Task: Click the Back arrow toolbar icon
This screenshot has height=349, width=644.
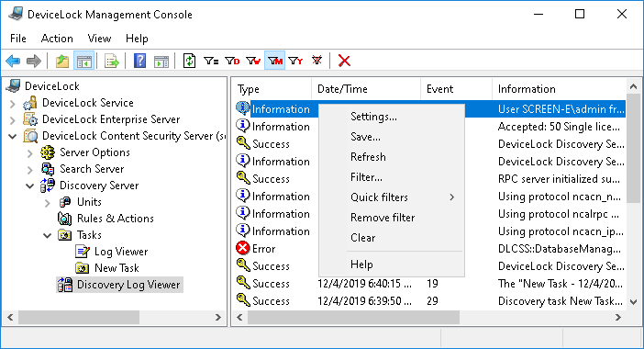Action: point(13,62)
